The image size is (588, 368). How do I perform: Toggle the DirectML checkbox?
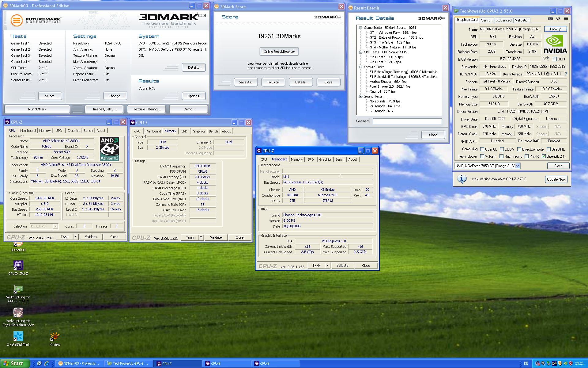click(x=548, y=149)
